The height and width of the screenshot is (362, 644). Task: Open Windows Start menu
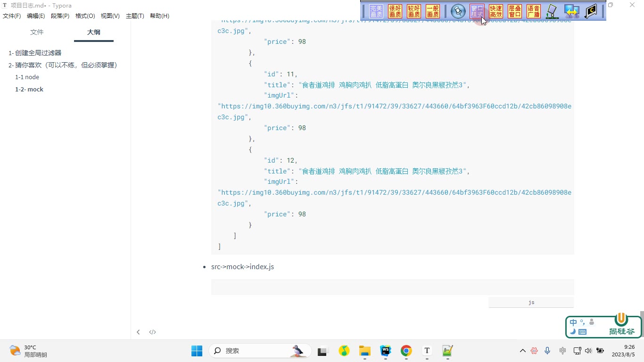(x=197, y=351)
